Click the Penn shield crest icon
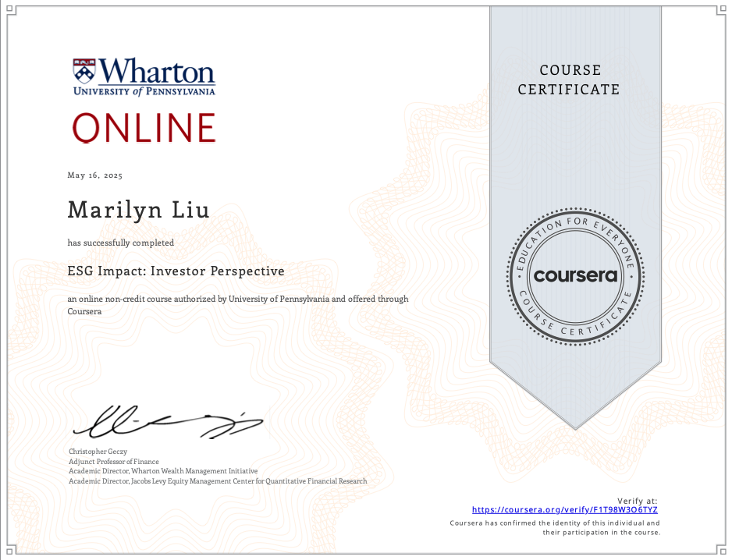Viewport: 732px width, 560px height. pos(84,71)
